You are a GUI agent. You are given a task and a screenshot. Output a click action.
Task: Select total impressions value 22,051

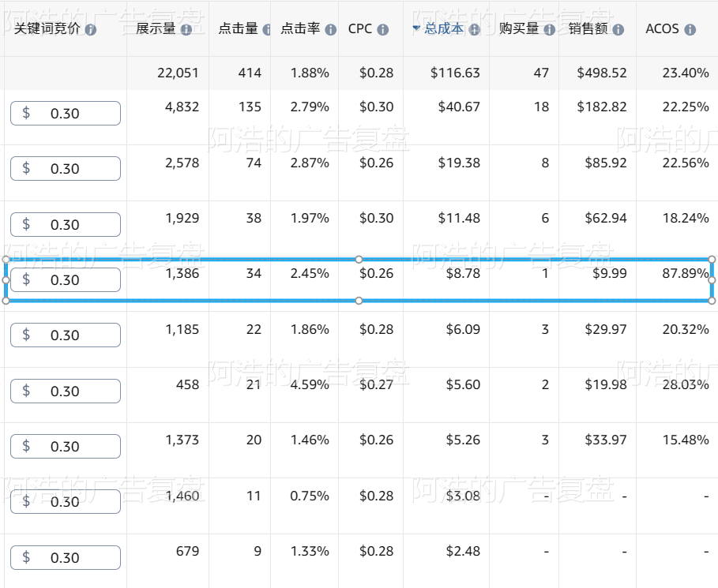tap(178, 73)
